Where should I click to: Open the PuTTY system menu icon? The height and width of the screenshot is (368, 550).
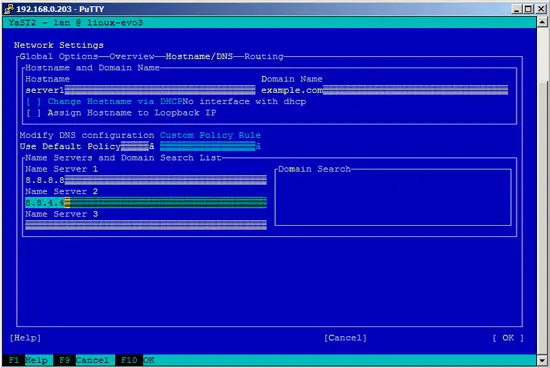[x=8, y=9]
